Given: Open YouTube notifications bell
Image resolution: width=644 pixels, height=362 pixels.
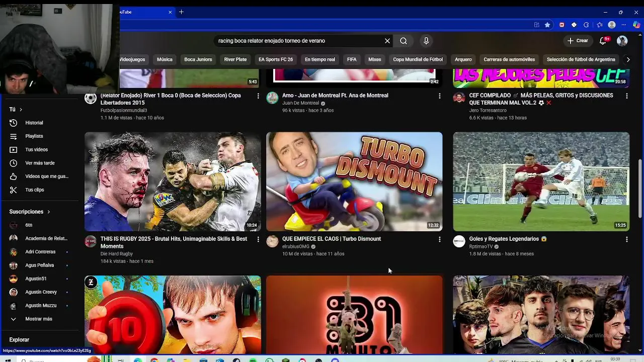Looking at the screenshot, I should [603, 41].
